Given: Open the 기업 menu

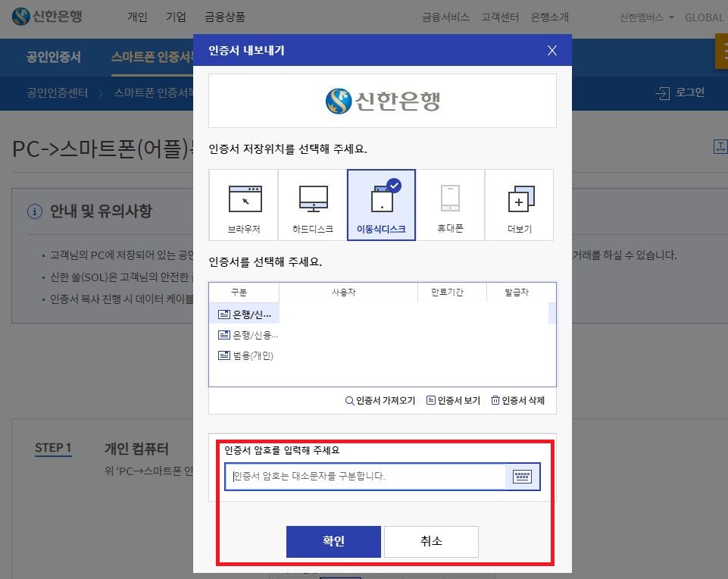Looking at the screenshot, I should pos(176,17).
